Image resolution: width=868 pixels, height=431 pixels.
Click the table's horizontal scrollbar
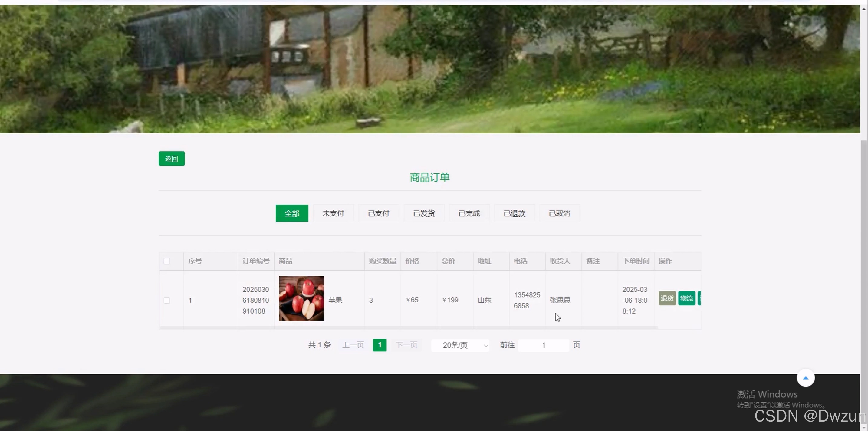(408, 327)
